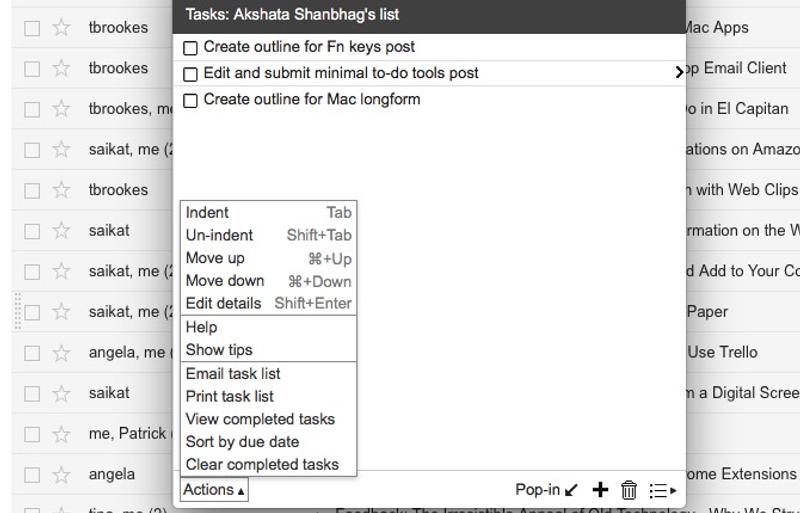
Task: Click the plus icon to add task
Action: click(x=600, y=489)
